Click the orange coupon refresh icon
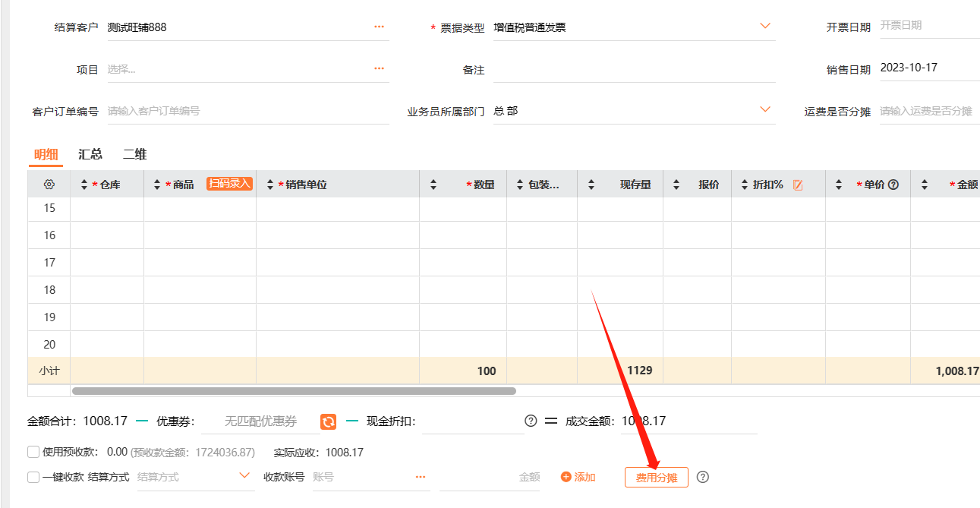This screenshot has height=508, width=980. (x=328, y=421)
